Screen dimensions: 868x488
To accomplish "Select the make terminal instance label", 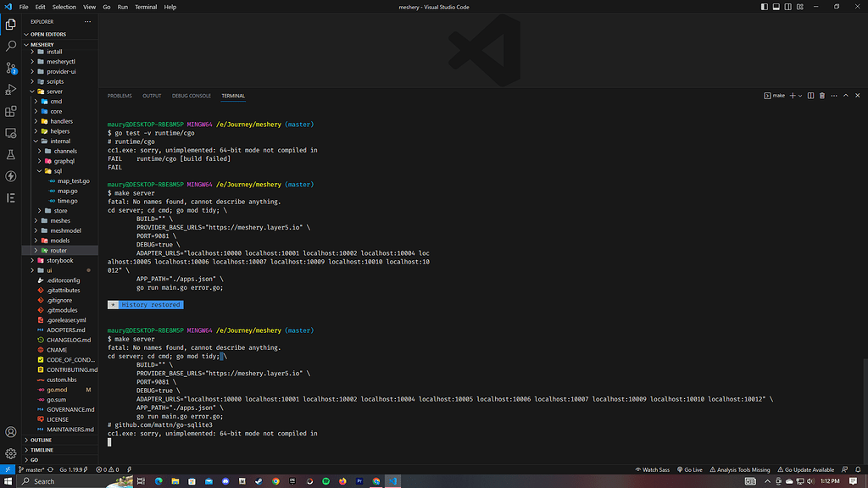I will tap(775, 96).
